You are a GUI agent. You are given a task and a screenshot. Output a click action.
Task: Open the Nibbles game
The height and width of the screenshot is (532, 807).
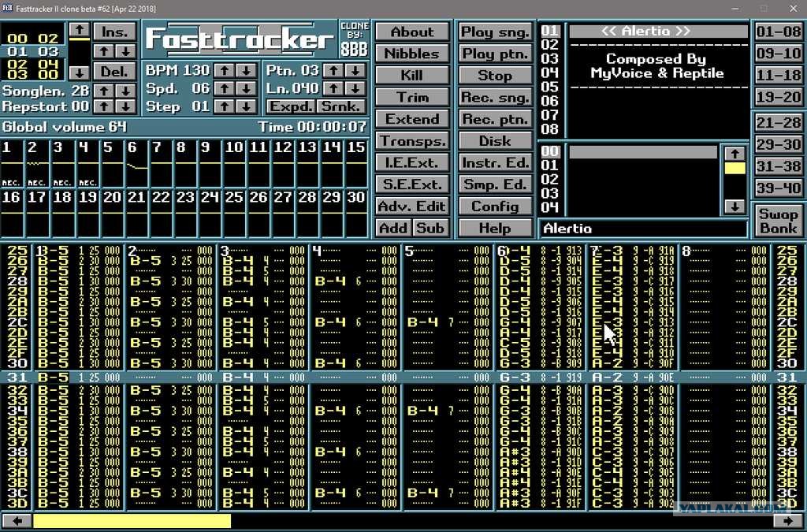tap(412, 54)
